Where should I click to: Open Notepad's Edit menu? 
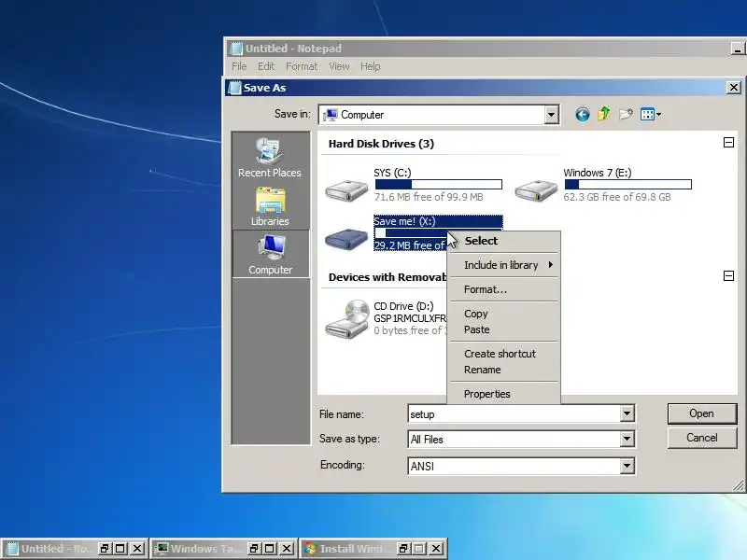click(266, 66)
